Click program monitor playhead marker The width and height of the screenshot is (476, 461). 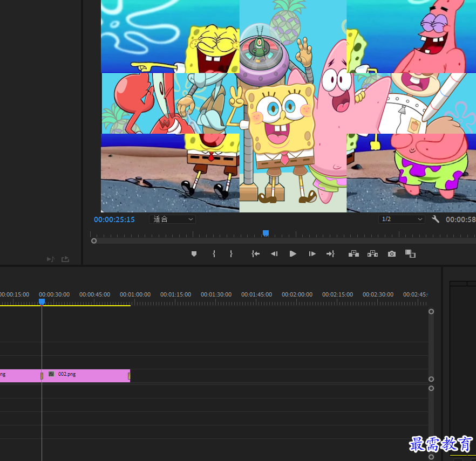click(x=266, y=233)
